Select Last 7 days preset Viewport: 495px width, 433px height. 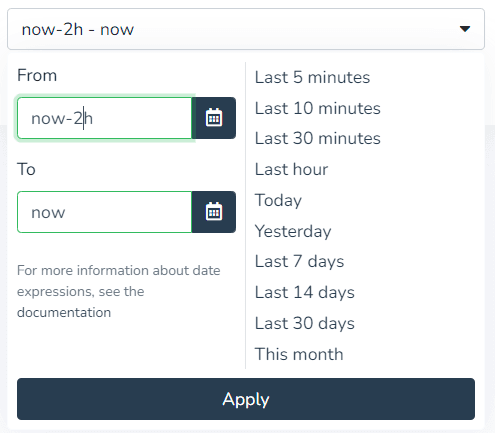point(299,261)
